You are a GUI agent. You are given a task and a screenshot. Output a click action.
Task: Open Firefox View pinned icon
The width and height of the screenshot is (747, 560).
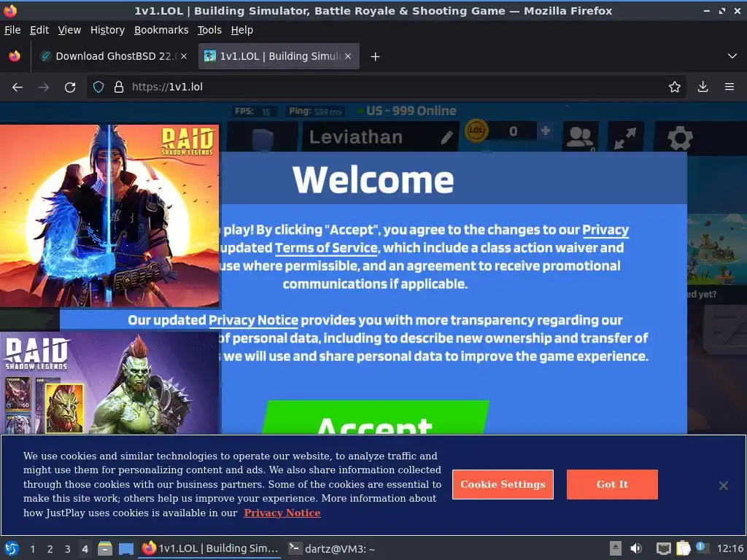pyautogui.click(x=15, y=56)
